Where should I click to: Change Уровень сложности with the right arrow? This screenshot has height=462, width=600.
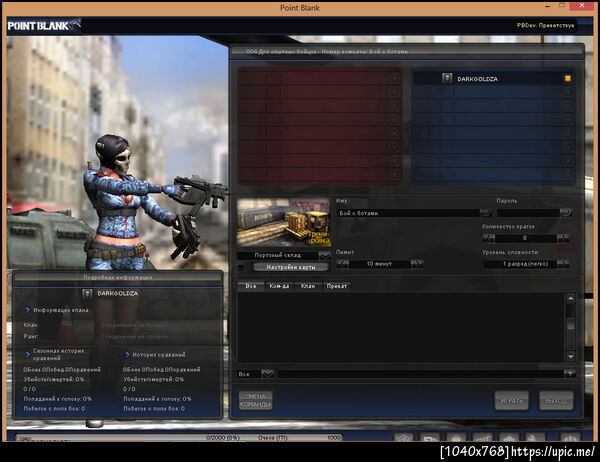[x=563, y=264]
